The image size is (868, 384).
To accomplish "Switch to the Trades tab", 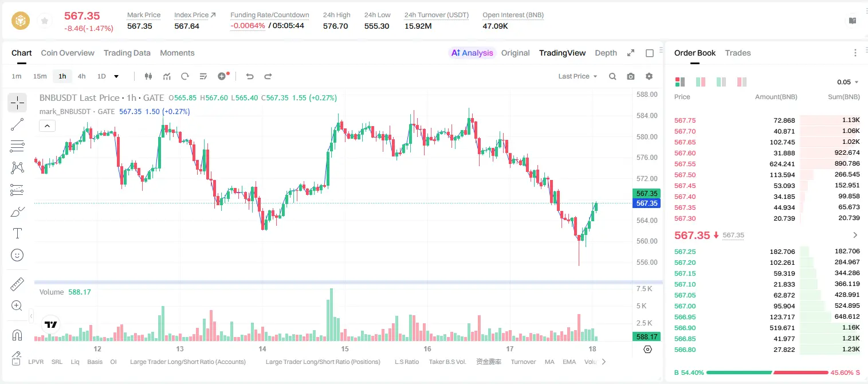I will coord(738,53).
